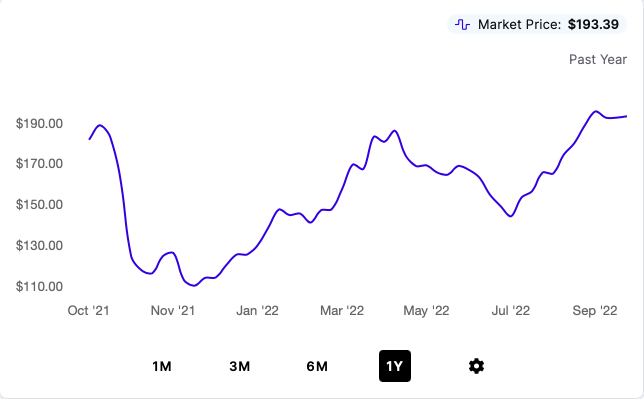Viewport: 644px width, 399px height.
Task: Click the May '22 axis label
Action: [x=426, y=310]
